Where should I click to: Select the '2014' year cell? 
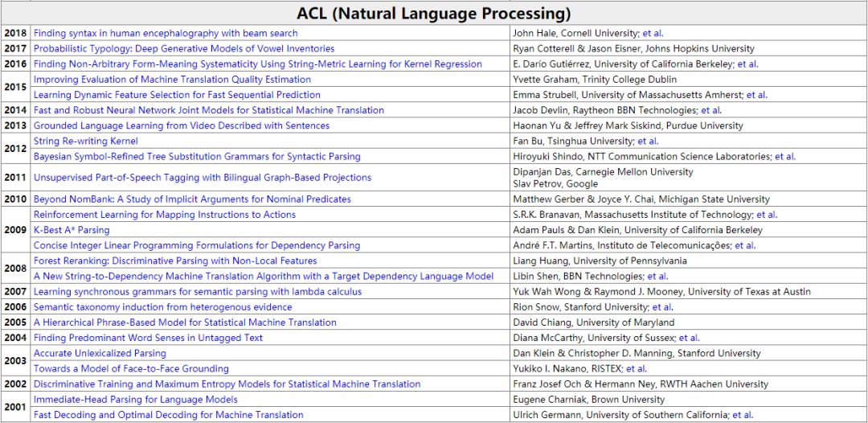pos(15,110)
